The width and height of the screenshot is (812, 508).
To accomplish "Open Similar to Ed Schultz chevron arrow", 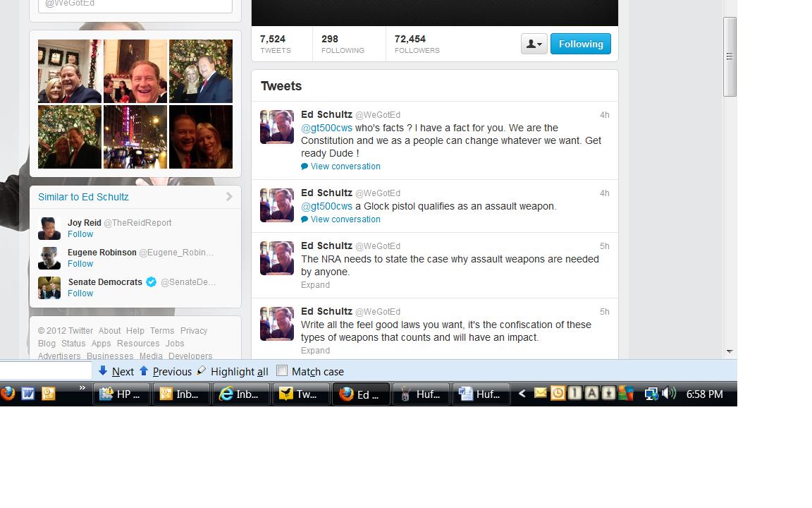I will tap(229, 197).
